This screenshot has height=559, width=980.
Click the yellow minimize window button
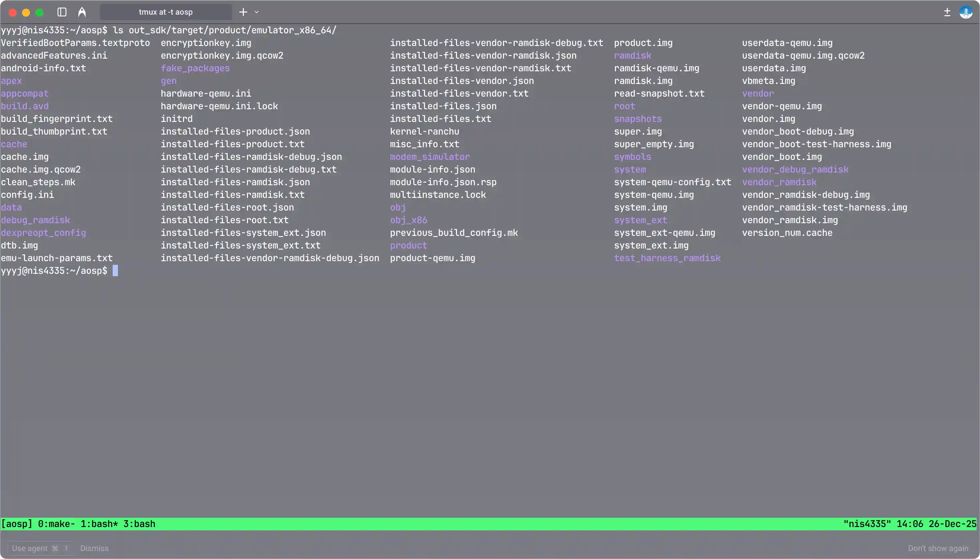point(26,12)
